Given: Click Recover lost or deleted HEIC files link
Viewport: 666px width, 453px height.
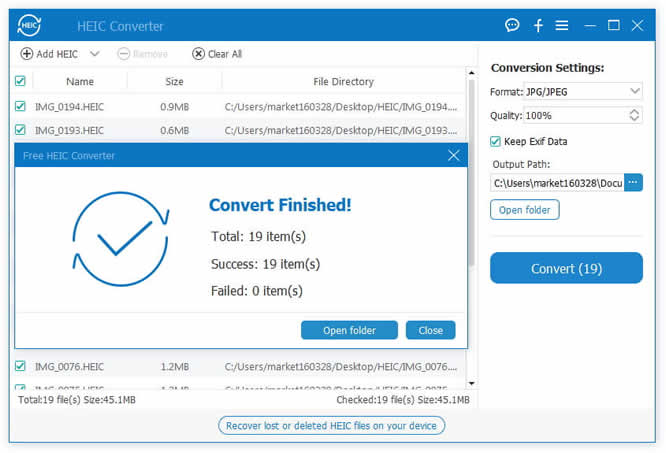Looking at the screenshot, I should (x=331, y=425).
